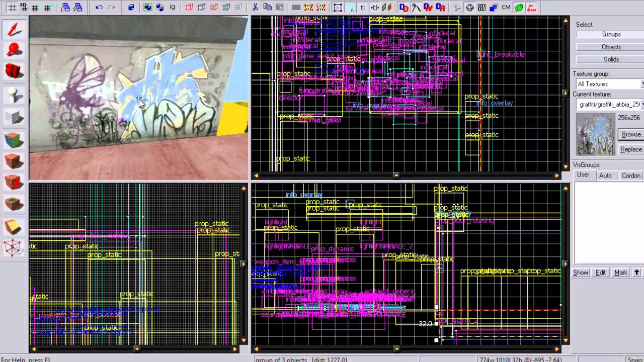The width and height of the screenshot is (644, 362).
Task: Activate the red Camera tool
Action: 14,71
